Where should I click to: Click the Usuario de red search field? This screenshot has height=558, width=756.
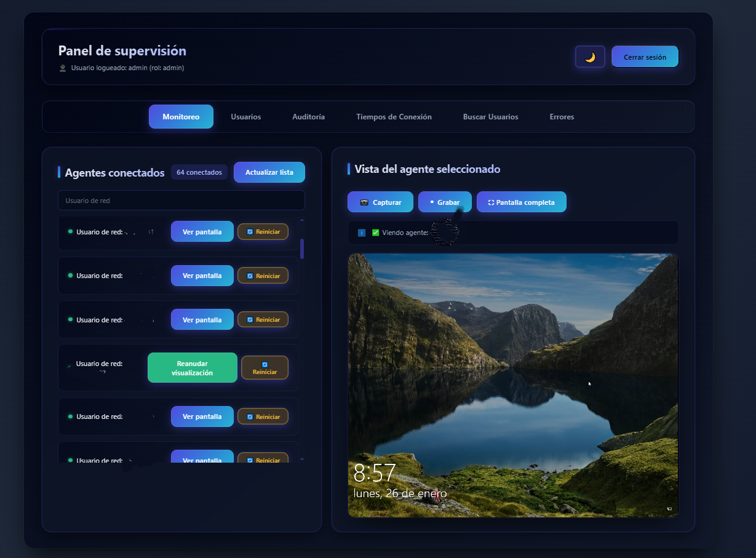tap(181, 200)
